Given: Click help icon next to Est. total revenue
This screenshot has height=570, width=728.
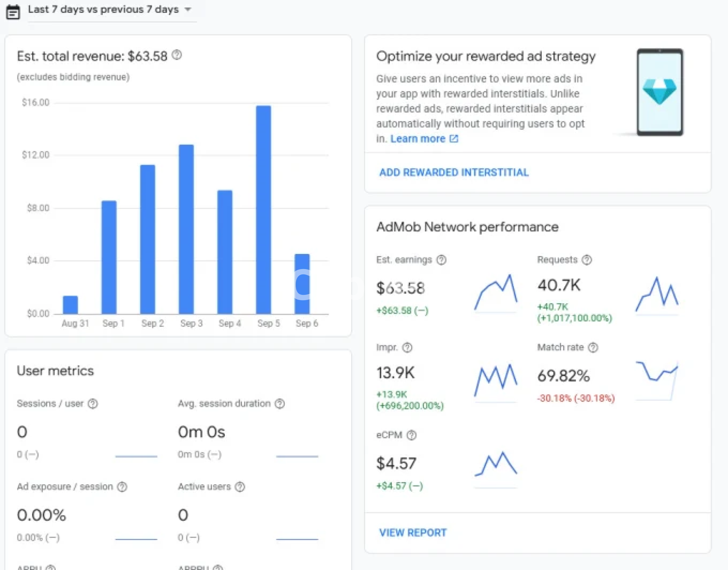Looking at the screenshot, I should click(x=177, y=55).
